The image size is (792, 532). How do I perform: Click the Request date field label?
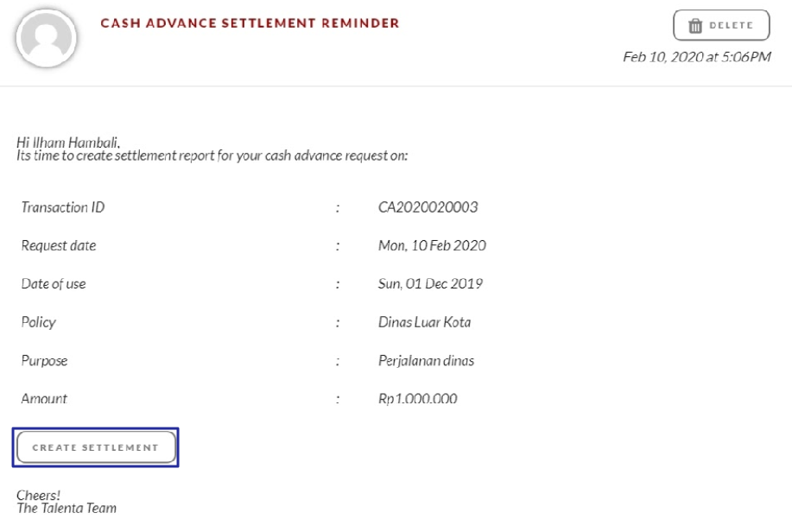[x=58, y=245]
